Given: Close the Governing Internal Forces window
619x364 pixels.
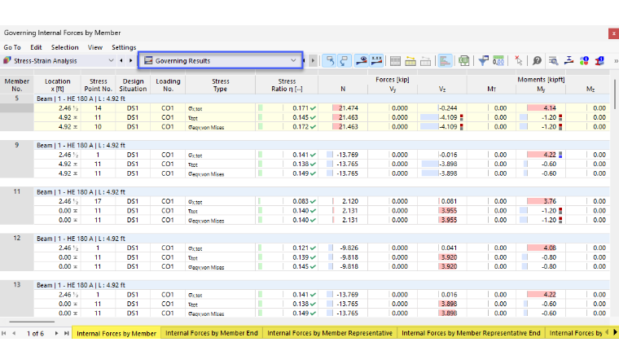Looking at the screenshot, I should click(613, 33).
